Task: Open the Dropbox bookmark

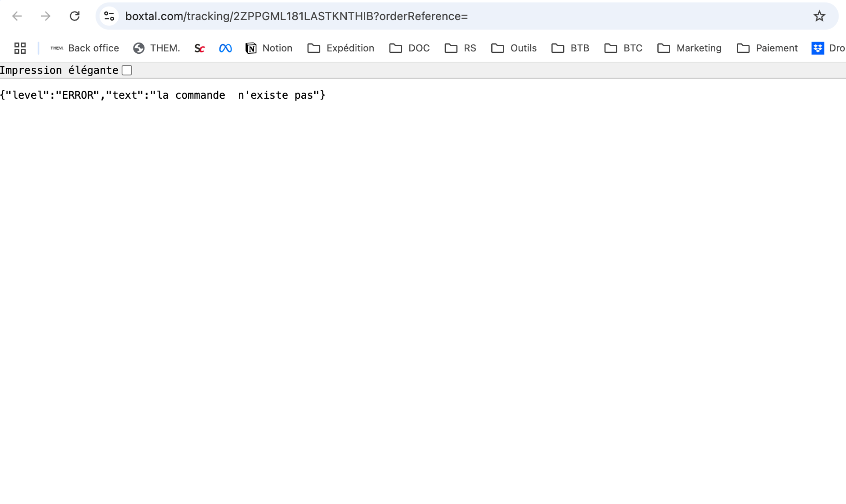Action: [828, 48]
